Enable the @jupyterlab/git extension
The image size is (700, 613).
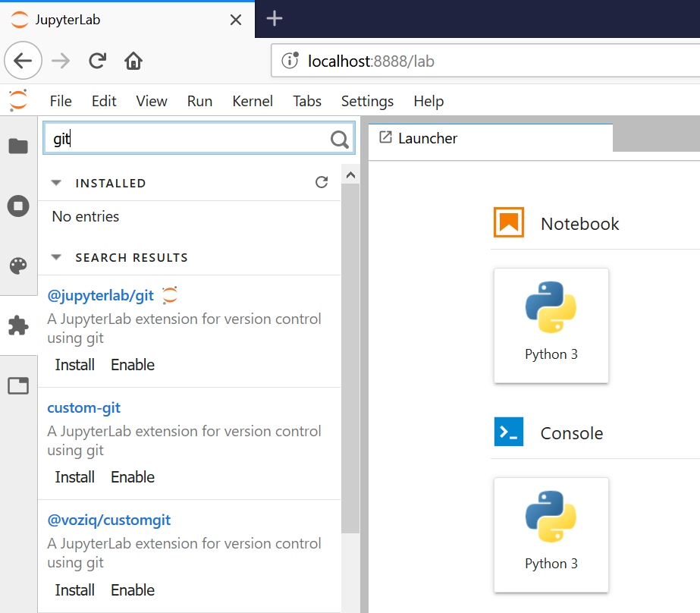pos(132,365)
